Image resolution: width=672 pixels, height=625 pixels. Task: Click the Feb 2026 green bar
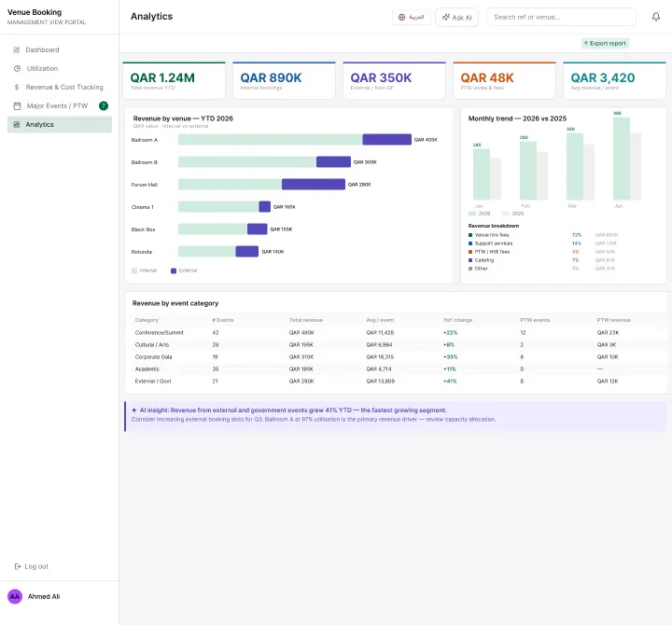pyautogui.click(x=528, y=171)
